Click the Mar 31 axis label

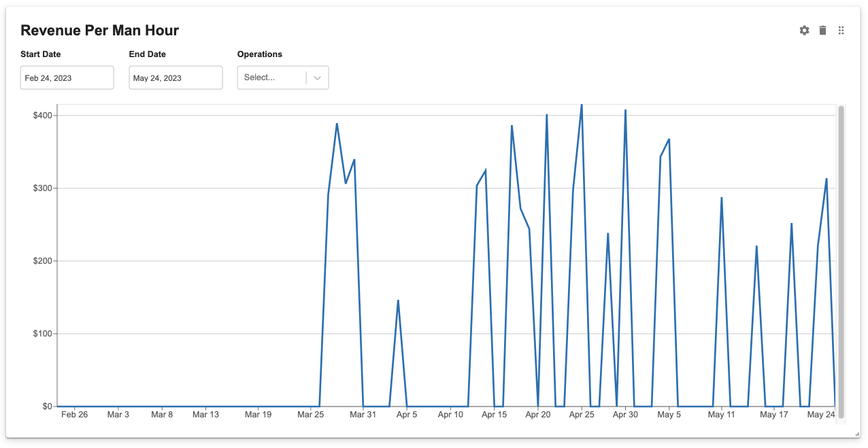point(363,415)
